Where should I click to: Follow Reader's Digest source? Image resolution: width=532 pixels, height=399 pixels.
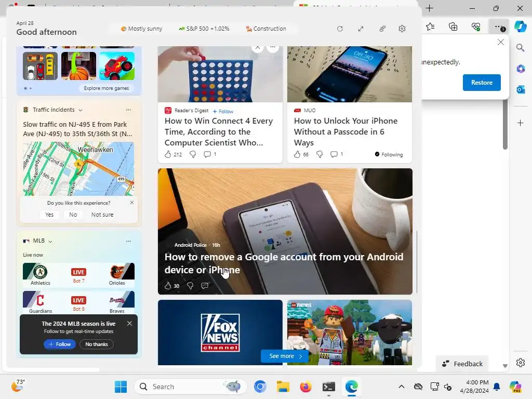[223, 111]
